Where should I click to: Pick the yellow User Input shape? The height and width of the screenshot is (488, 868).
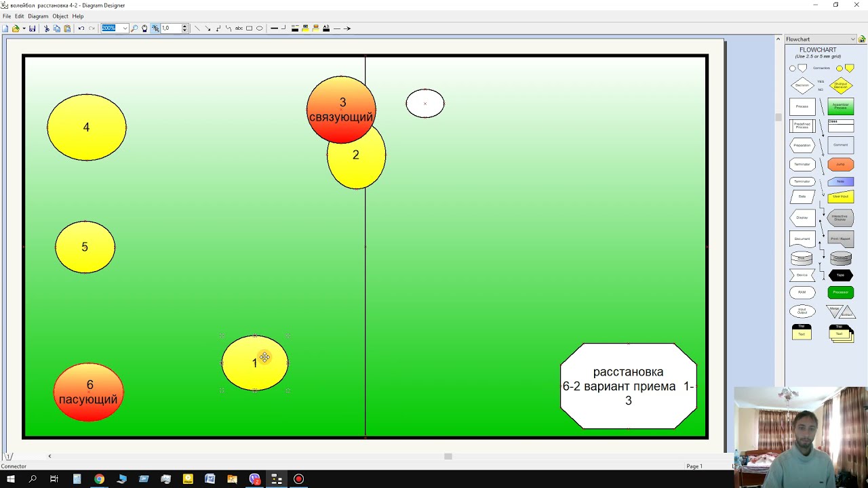click(841, 197)
